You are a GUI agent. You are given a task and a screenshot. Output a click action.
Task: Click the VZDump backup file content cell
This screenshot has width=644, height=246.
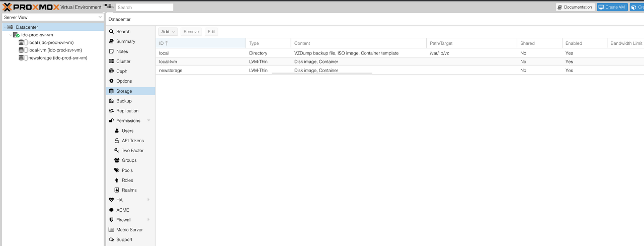click(x=358, y=53)
